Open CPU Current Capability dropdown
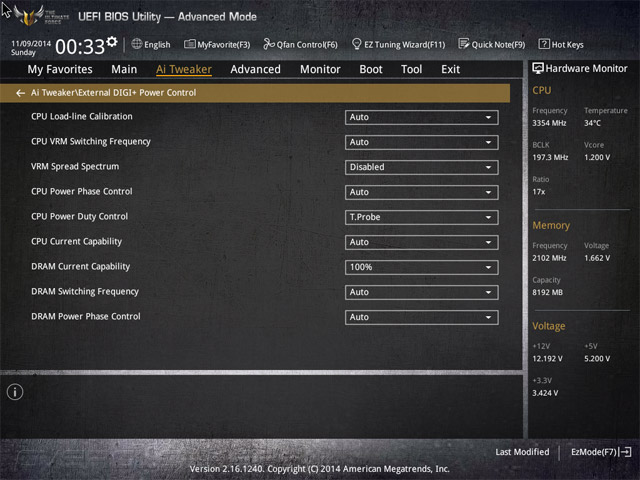This screenshot has width=640, height=480. pos(421,242)
